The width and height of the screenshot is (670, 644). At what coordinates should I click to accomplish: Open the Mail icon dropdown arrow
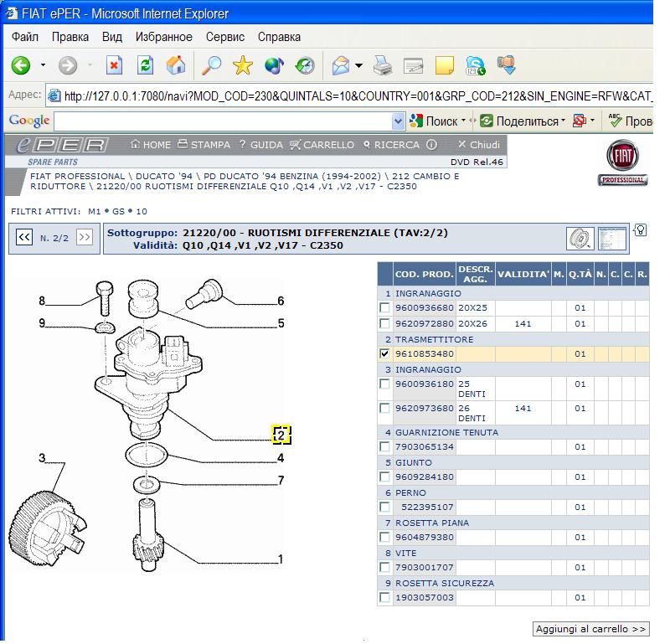point(358,66)
